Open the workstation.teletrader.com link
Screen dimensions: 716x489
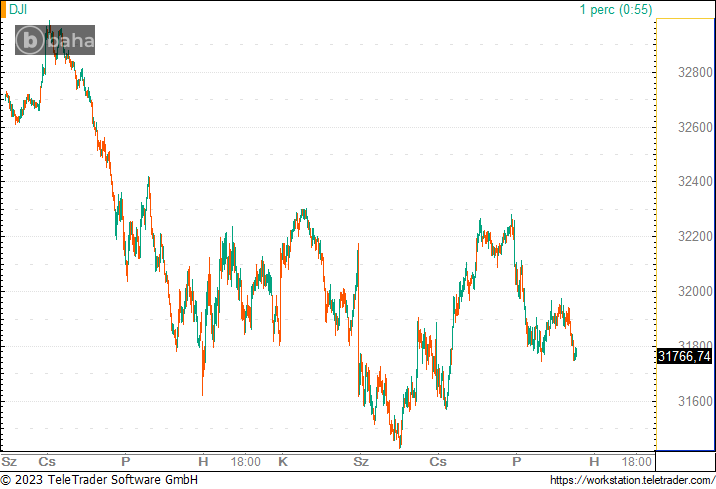pyautogui.click(x=631, y=481)
